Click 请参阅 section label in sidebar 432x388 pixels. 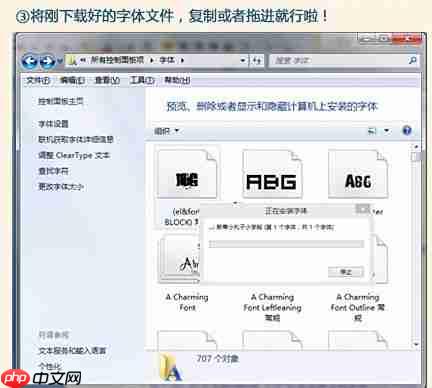click(x=53, y=335)
